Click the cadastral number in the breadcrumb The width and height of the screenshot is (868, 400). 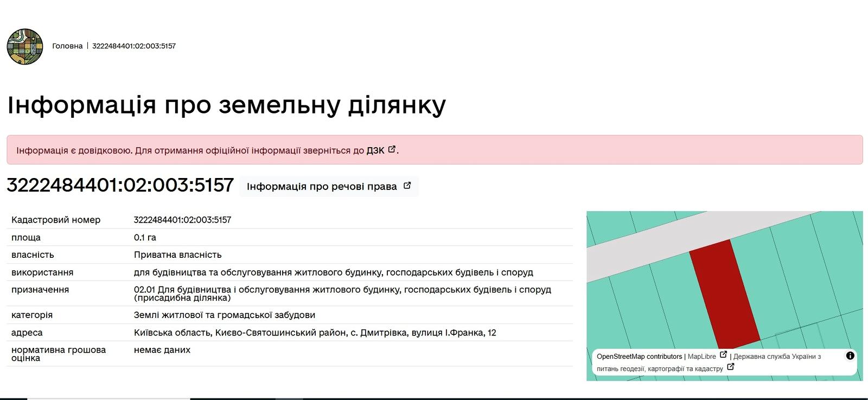(x=134, y=46)
